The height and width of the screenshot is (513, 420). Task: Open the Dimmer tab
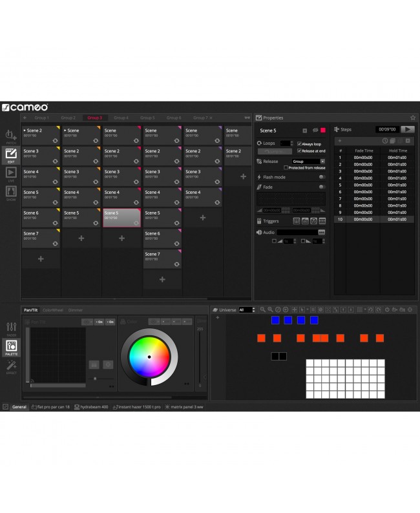[76, 310]
